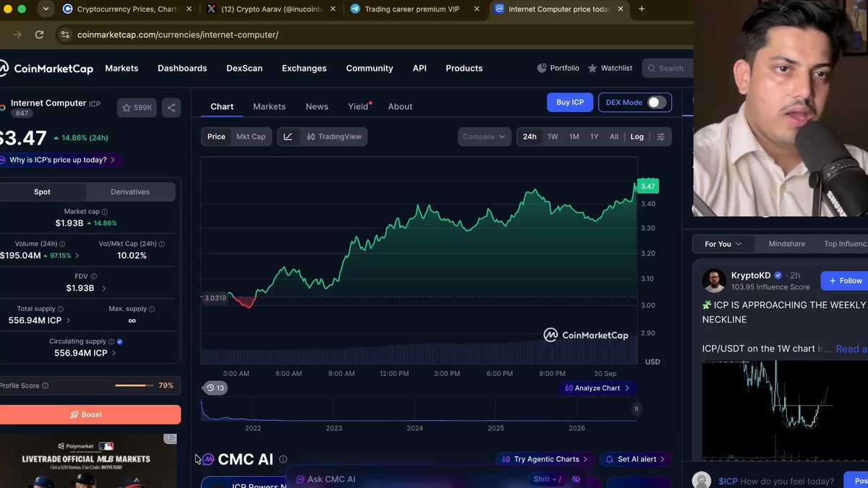Expand the Volume (24h) details chevron
This screenshot has width=868, height=488.
pyautogui.click(x=77, y=256)
